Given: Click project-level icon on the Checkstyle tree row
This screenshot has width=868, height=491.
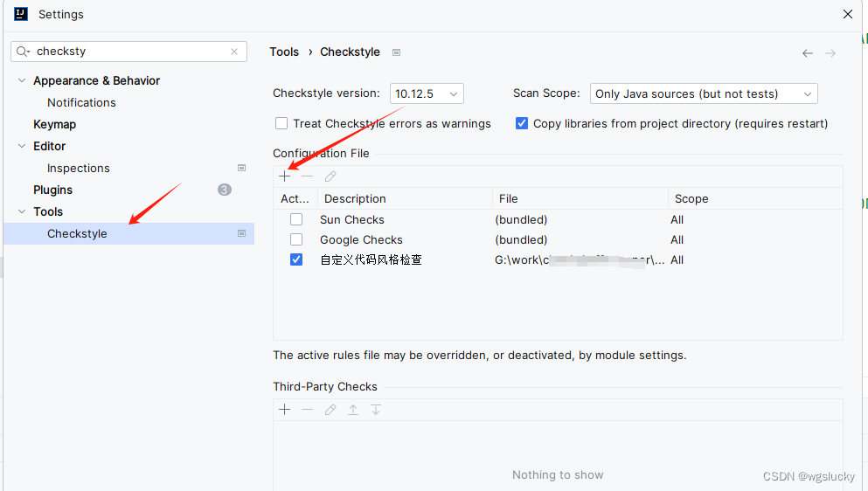Looking at the screenshot, I should tap(242, 233).
